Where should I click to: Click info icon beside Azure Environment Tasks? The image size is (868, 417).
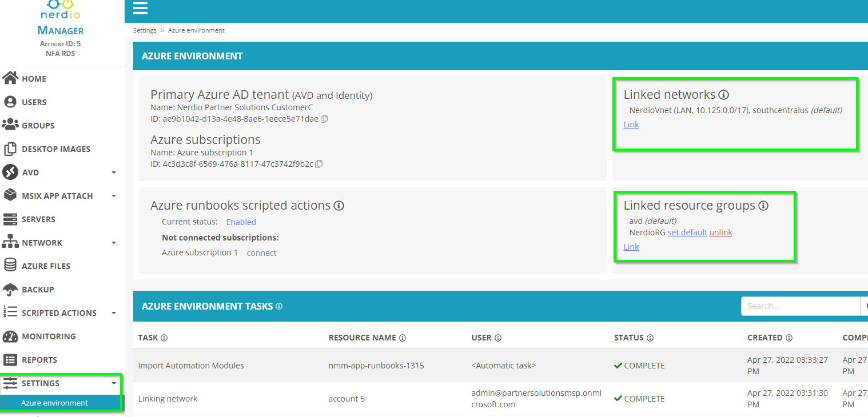click(279, 306)
